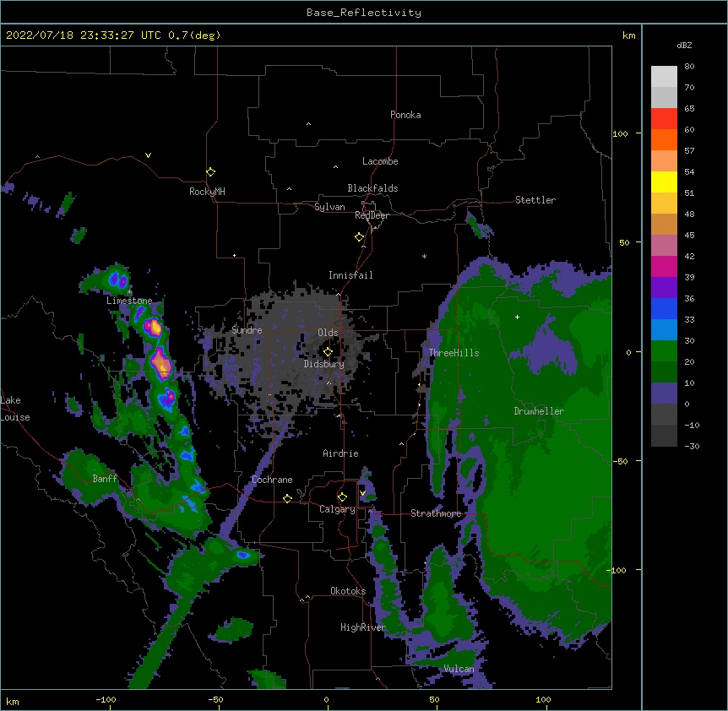Click the yellow diamond marker above RockyMH
This screenshot has width=728, height=711.
(210, 172)
